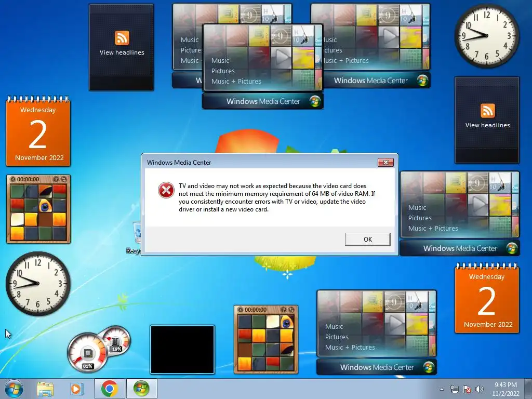Click the volume speaker tray icon

[480, 389]
